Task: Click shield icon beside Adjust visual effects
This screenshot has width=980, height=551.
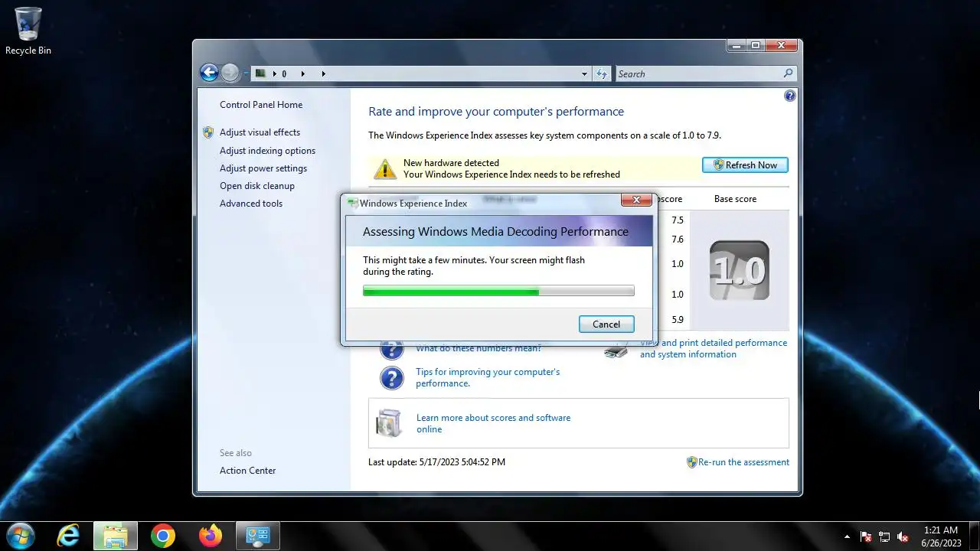Action: (x=208, y=132)
